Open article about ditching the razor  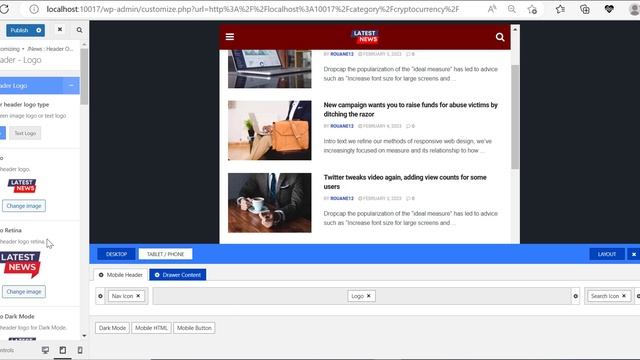tap(410, 109)
